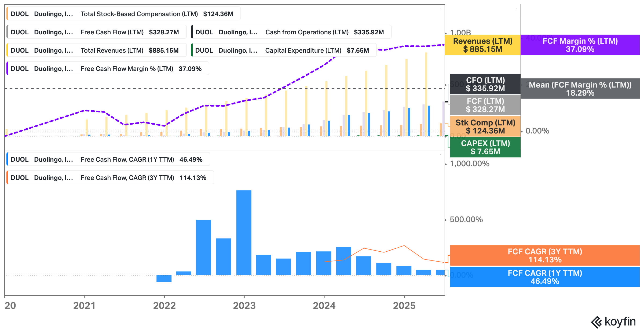The width and height of the screenshot is (644, 333).
Task: Select the FCF CAGR (3Y TTM) legend entry
Action: point(110,178)
